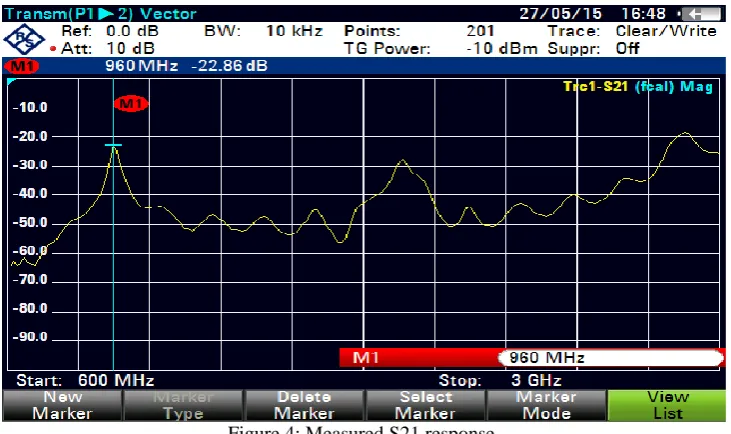Click the greyed Marker Type softkey
731x434 pixels.
pos(183,405)
